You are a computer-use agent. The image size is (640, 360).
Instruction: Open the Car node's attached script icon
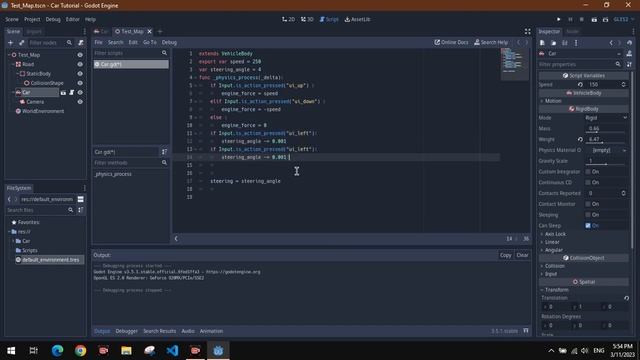pyautogui.click(x=71, y=93)
